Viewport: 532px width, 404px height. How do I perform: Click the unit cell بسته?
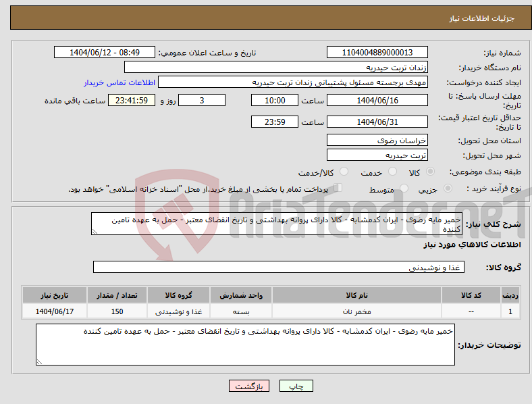pos(241,311)
